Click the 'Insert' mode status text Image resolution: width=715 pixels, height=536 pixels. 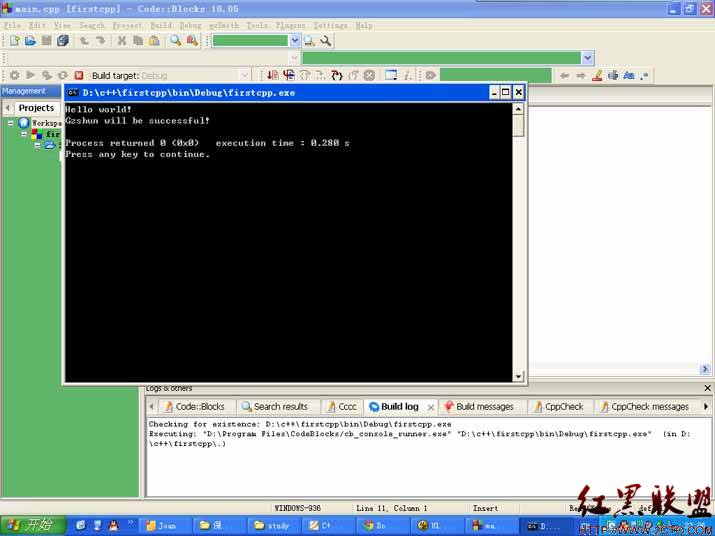tap(486, 508)
